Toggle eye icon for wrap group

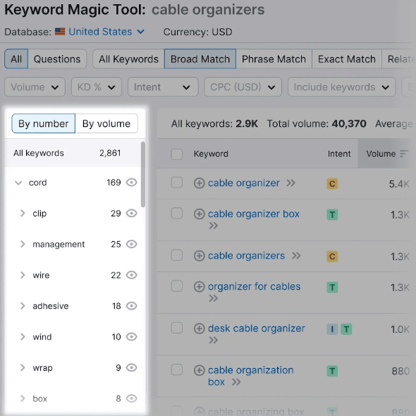[132, 368]
